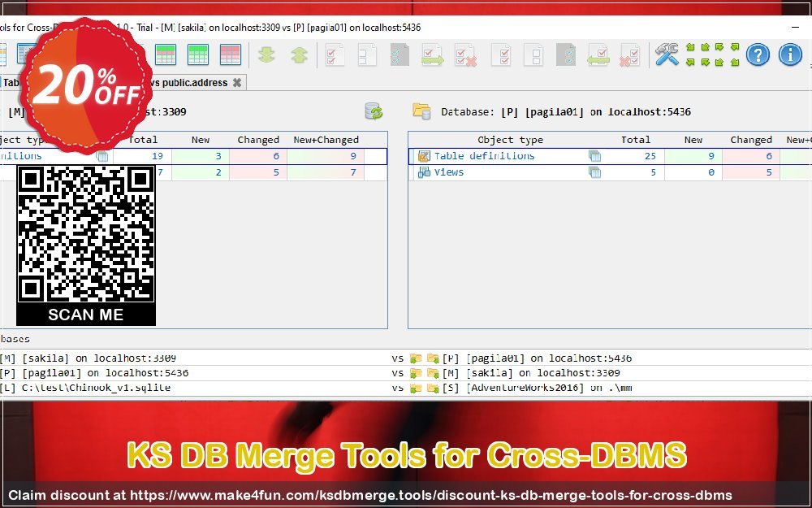Click document icon with green left arrow
The image size is (812, 508).
(x=598, y=55)
